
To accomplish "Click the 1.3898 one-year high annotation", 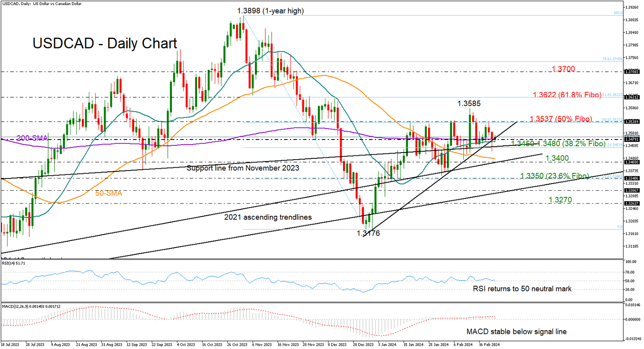I will (x=271, y=11).
